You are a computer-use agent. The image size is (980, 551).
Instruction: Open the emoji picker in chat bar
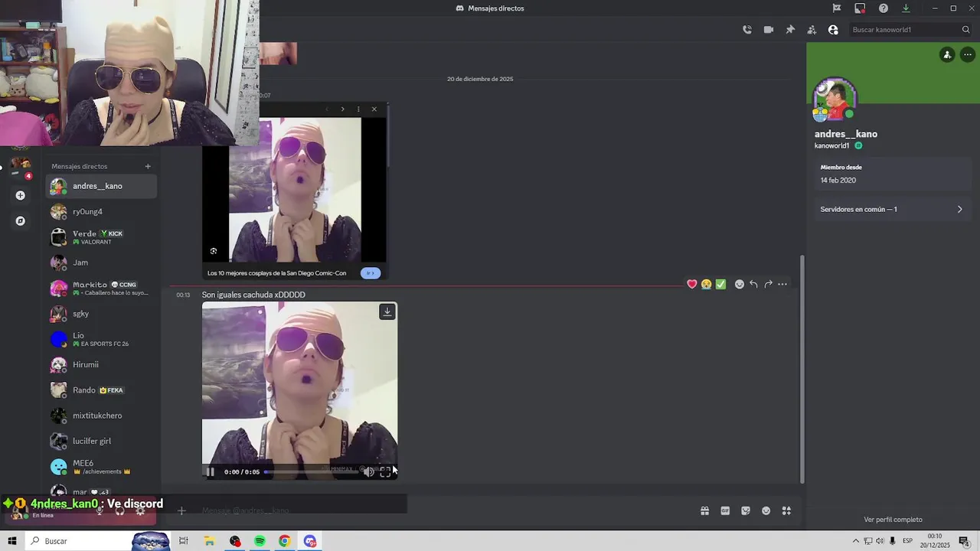point(766,510)
